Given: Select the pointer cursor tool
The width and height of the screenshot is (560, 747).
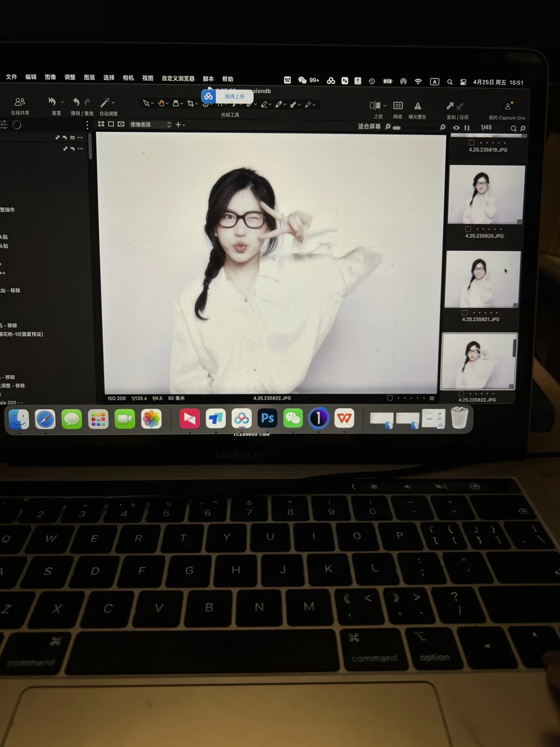Looking at the screenshot, I should coord(146,103).
